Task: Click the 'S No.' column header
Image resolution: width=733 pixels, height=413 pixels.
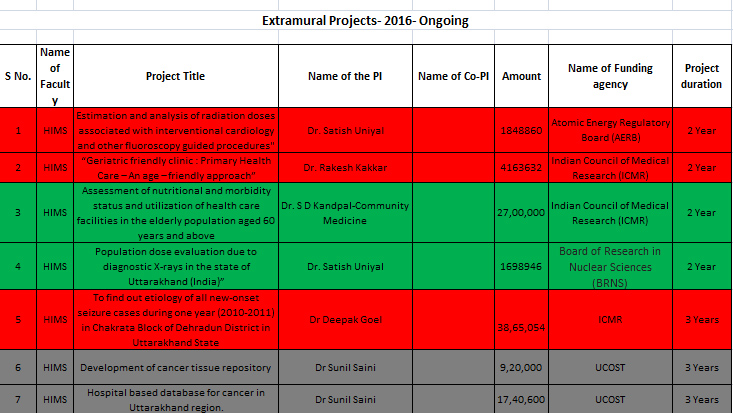Action: tap(18, 76)
